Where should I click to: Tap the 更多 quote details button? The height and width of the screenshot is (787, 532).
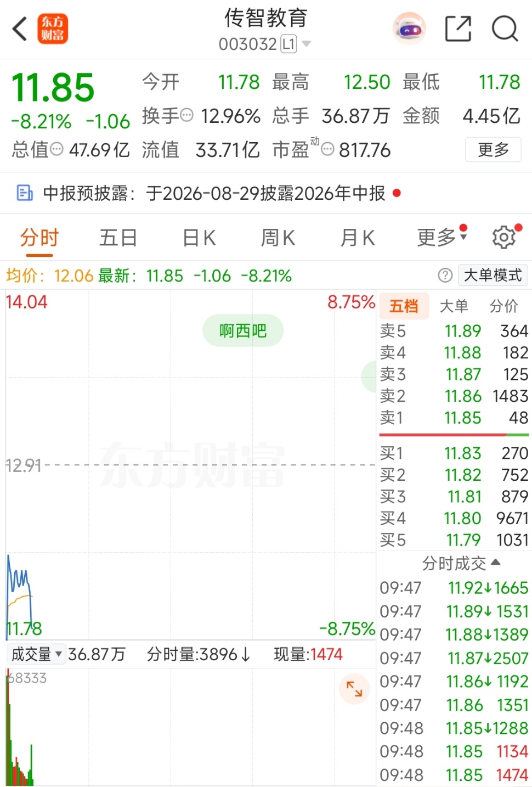(493, 149)
